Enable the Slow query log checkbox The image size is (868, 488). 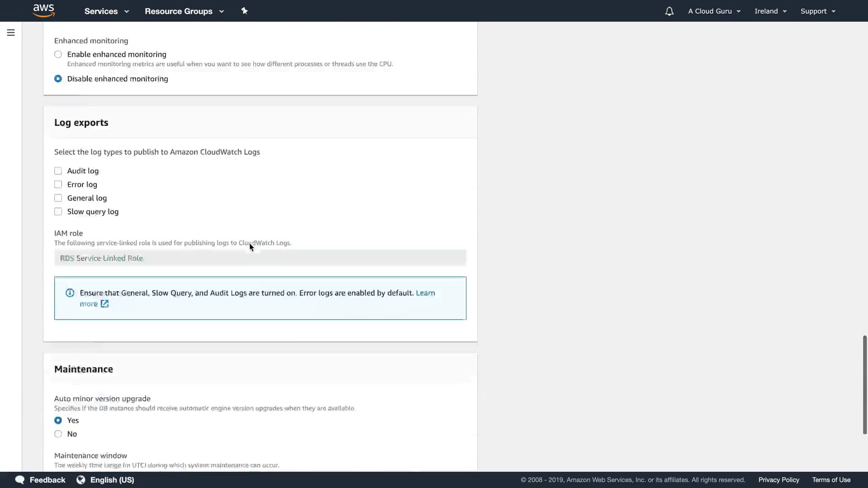click(58, 211)
